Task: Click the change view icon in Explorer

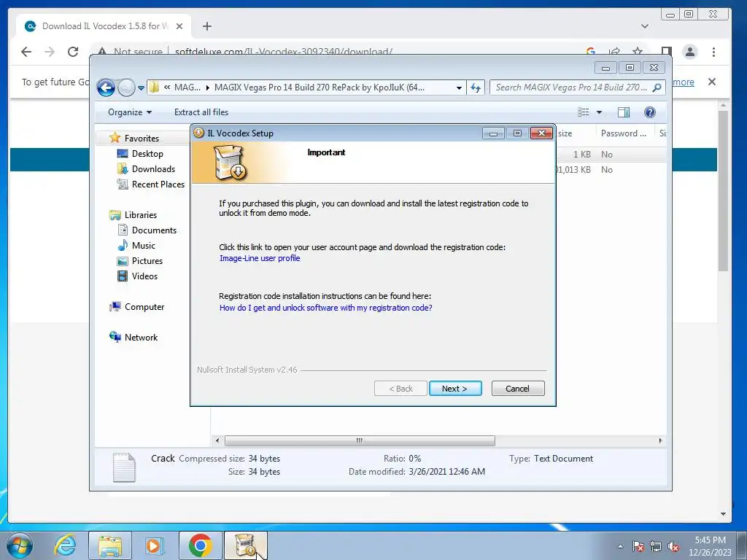Action: pyautogui.click(x=583, y=112)
